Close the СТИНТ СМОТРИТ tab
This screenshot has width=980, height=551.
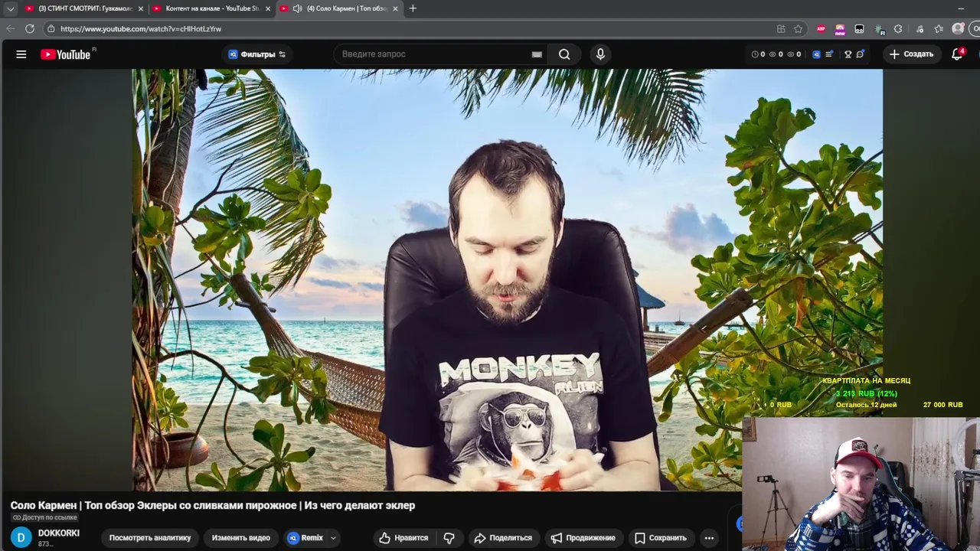pos(141,8)
